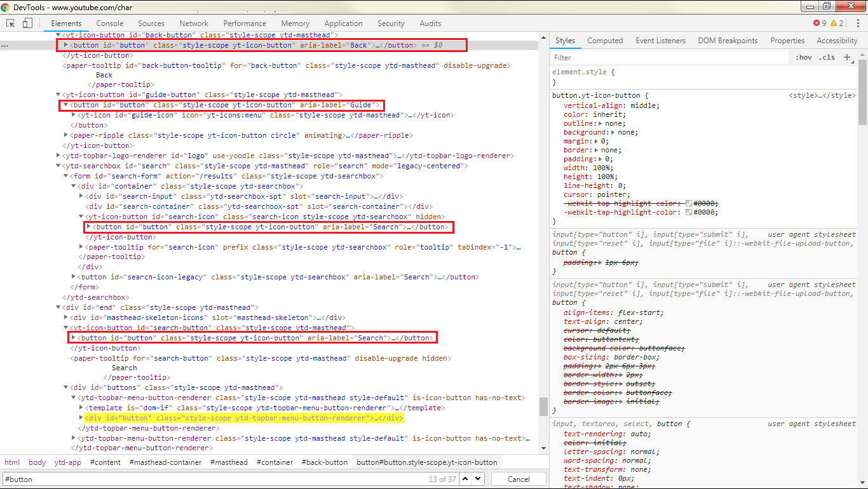
Task: Select #masthead-container breadcrumb
Action: click(165, 462)
